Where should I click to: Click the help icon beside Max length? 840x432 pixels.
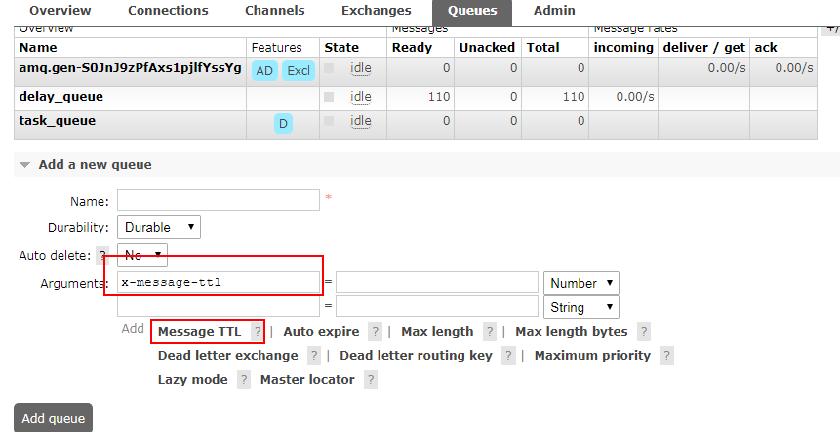(490, 332)
